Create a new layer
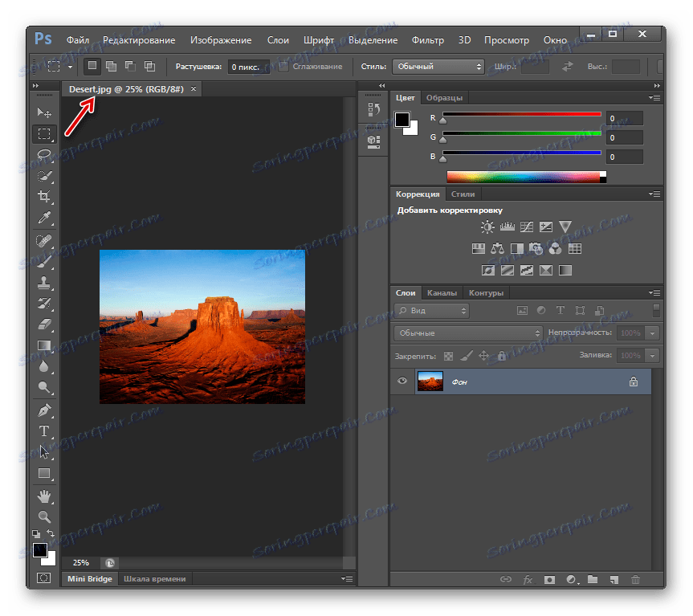Image resolution: width=693 pixels, height=616 pixels. (614, 579)
